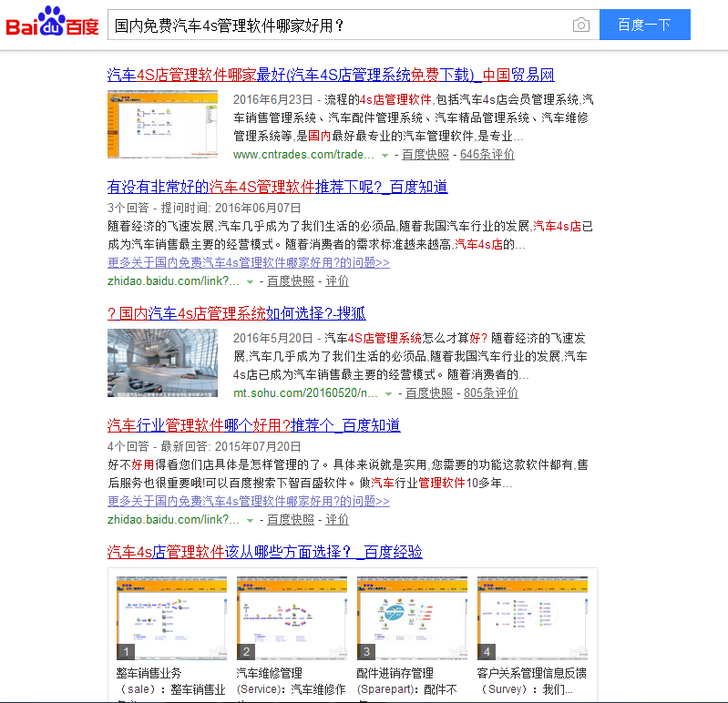View 646条评价 reviews link
Viewport: 728px width, 703px height.
point(487,155)
